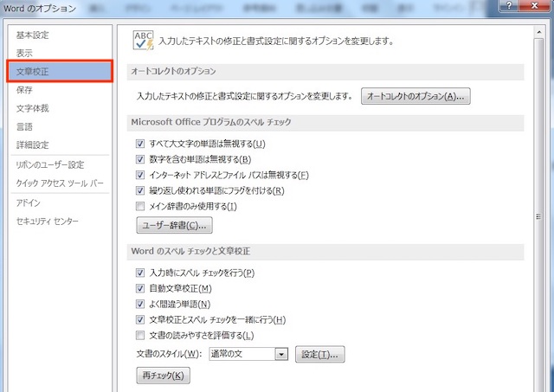Open クイック アクセス ツール バー settings

click(x=59, y=183)
